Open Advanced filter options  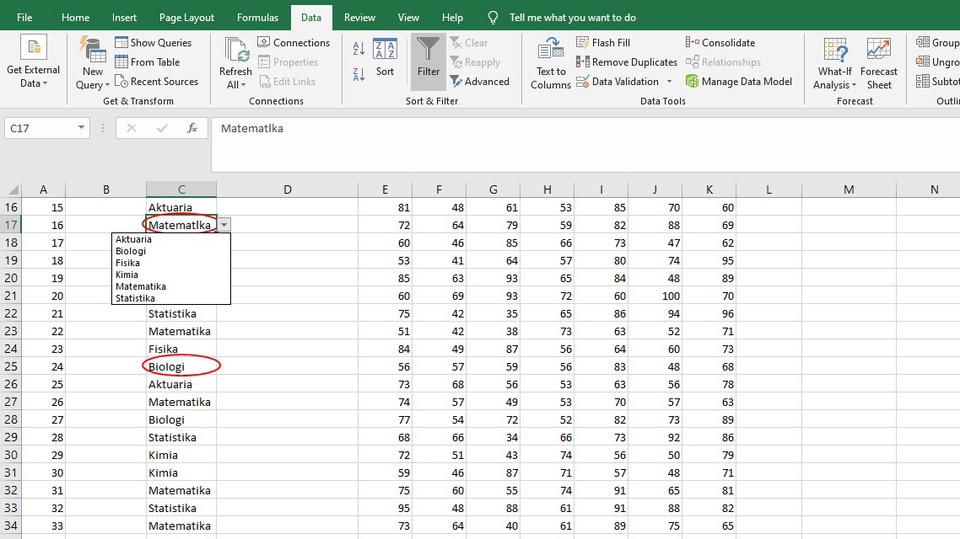(479, 81)
